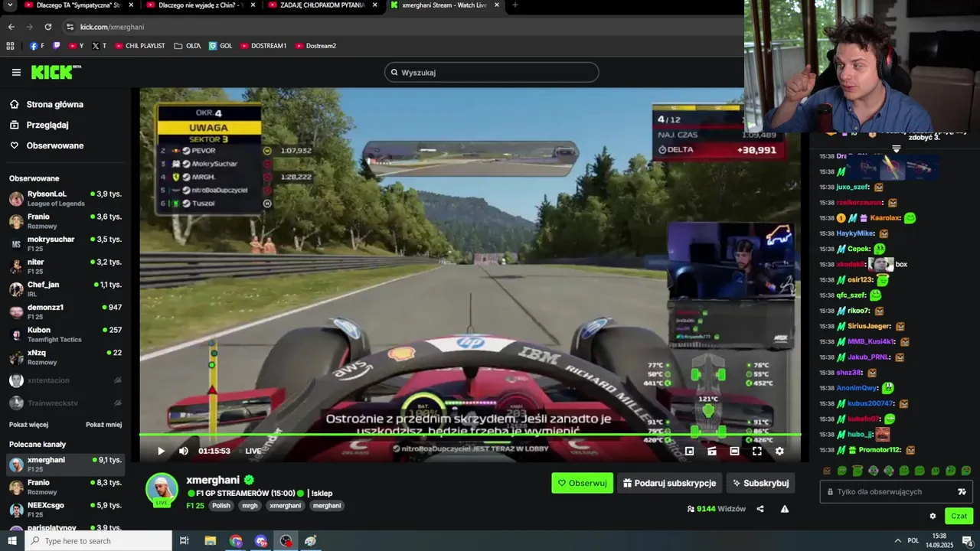
Task: Open the Dostream2 bookmark
Action: coord(315,46)
